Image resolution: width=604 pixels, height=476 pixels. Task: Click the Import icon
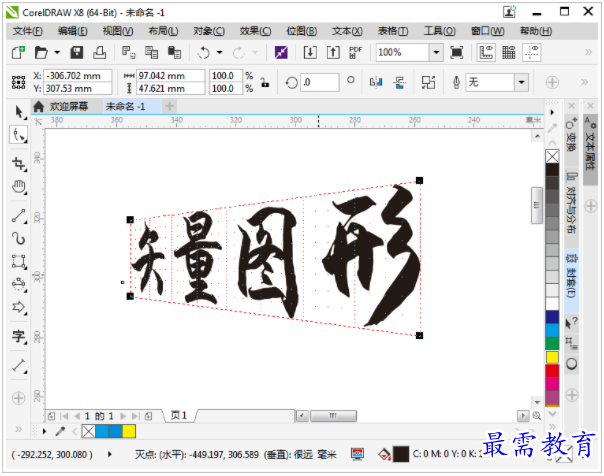pyautogui.click(x=310, y=52)
